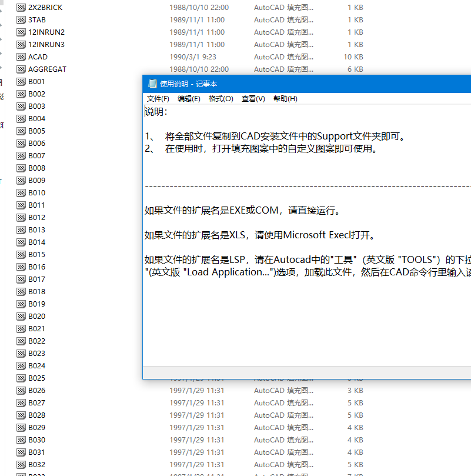
Task: Select file named B025
Action: (36, 378)
